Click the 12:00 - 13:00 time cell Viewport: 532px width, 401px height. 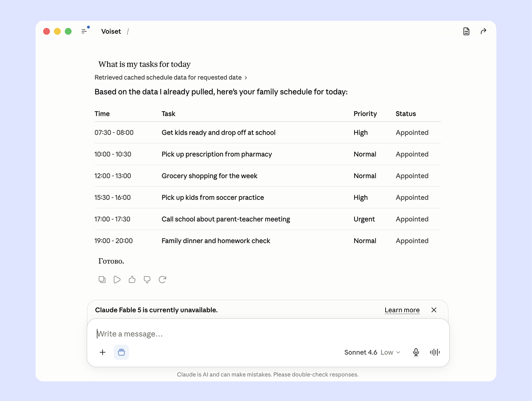113,176
